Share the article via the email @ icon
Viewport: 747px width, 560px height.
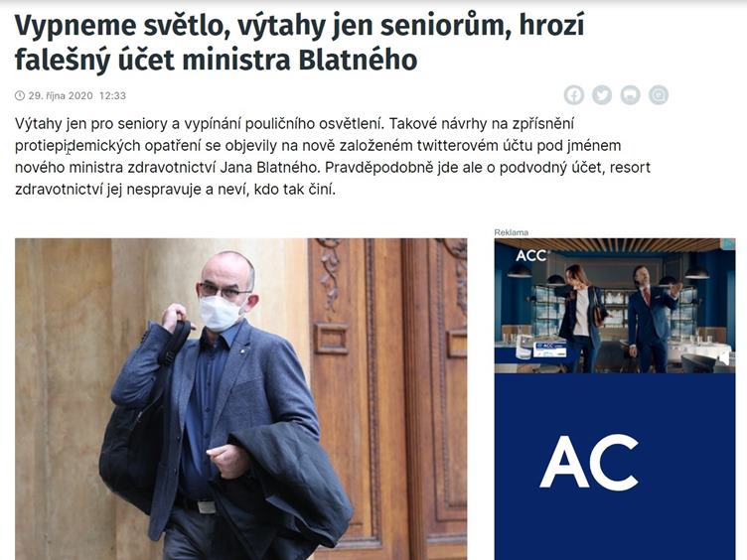point(659,95)
